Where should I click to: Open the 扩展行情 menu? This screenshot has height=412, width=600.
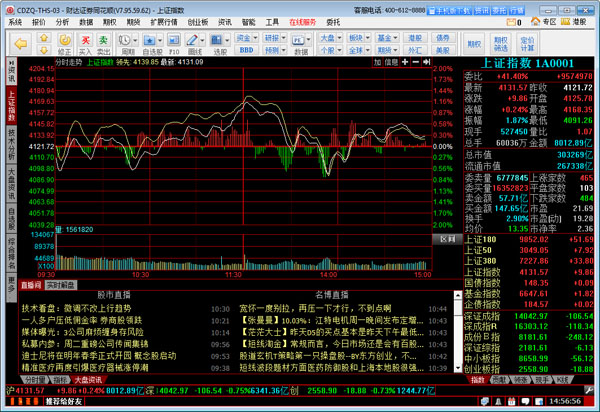pyautogui.click(x=164, y=22)
